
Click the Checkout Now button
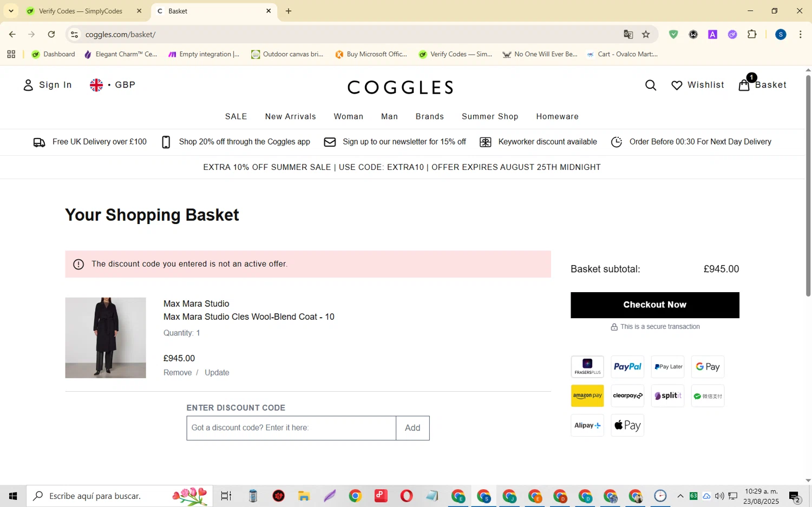[655, 305]
